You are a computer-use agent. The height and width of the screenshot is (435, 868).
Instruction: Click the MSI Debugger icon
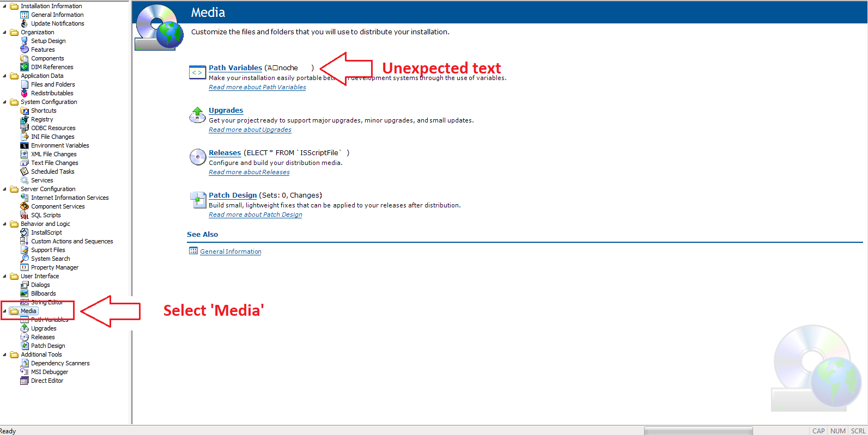pyautogui.click(x=25, y=372)
